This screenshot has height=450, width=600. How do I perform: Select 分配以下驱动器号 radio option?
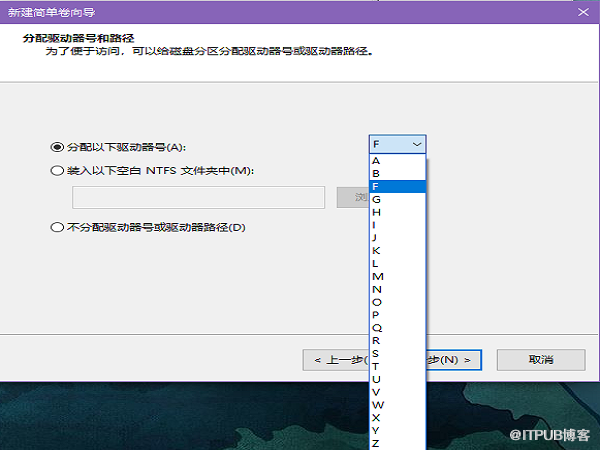pyautogui.click(x=57, y=147)
